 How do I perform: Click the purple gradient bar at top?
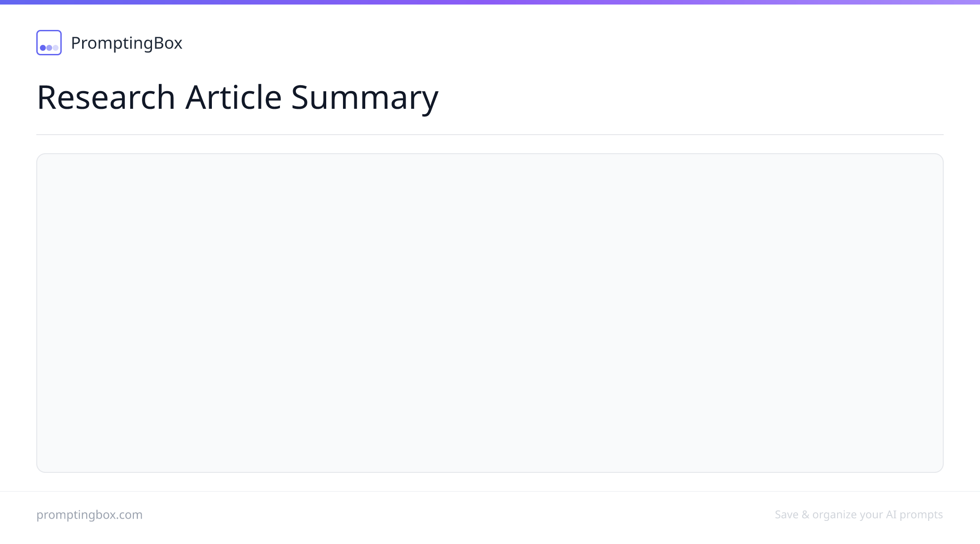490,2
